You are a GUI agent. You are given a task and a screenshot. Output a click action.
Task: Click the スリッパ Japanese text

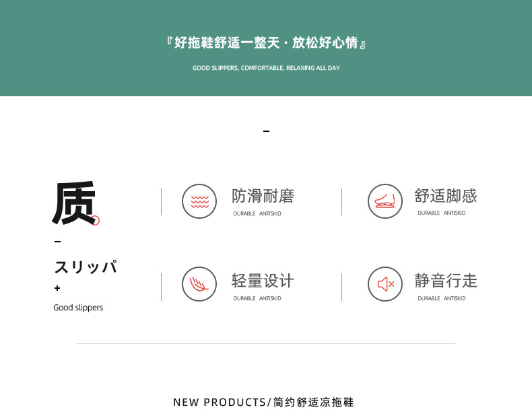(x=86, y=267)
